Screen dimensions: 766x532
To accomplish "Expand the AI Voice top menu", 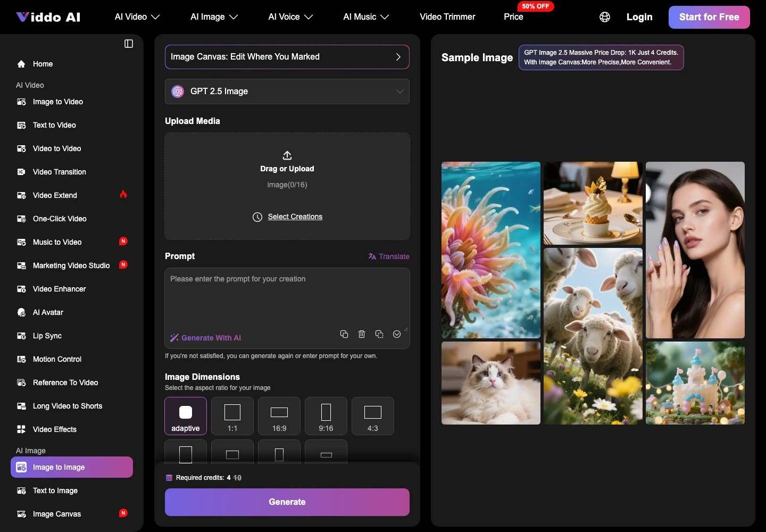I will click(x=290, y=17).
